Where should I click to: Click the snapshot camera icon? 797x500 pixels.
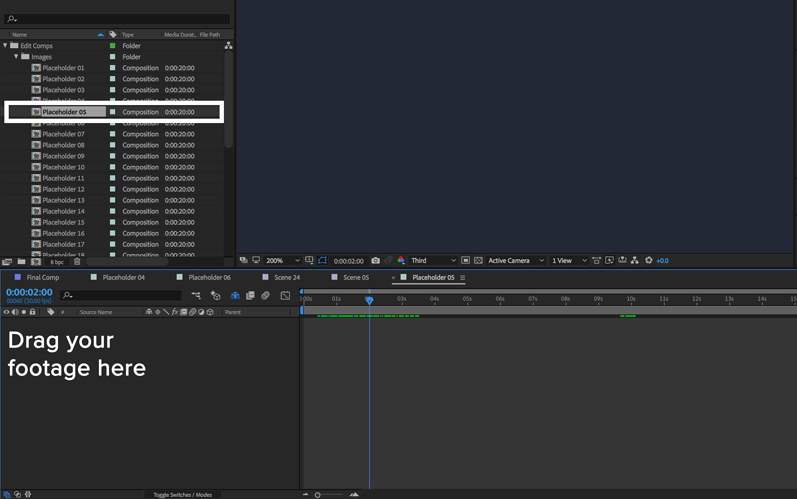pos(376,261)
